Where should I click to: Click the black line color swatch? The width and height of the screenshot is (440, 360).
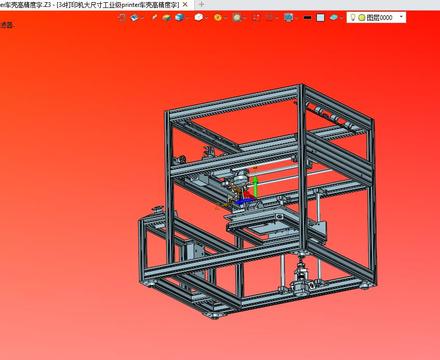point(308,17)
